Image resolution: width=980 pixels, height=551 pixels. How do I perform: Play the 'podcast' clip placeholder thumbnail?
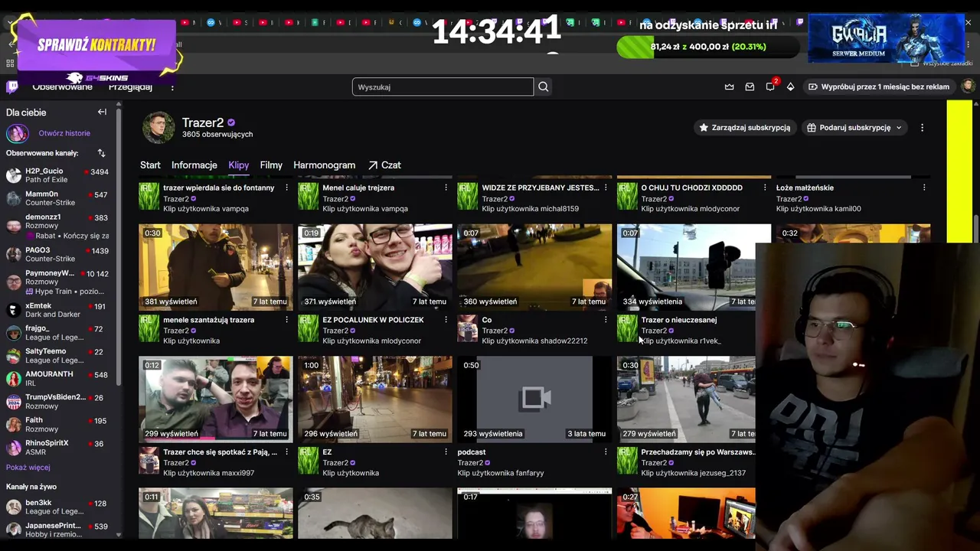point(534,399)
